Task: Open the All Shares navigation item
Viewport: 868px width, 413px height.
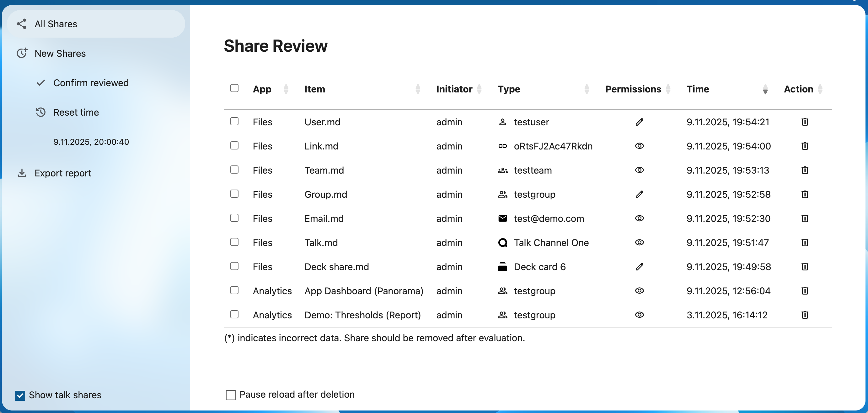Action: click(x=56, y=24)
